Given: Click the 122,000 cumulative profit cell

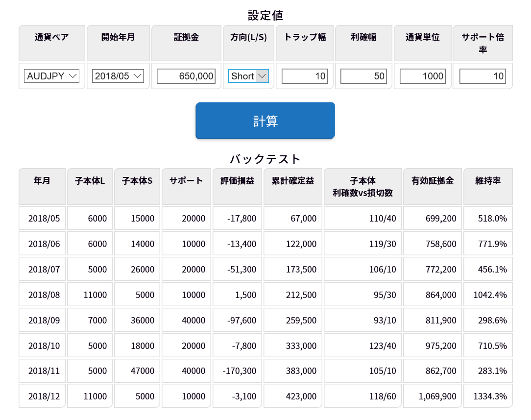Looking at the screenshot, I should 293,244.
